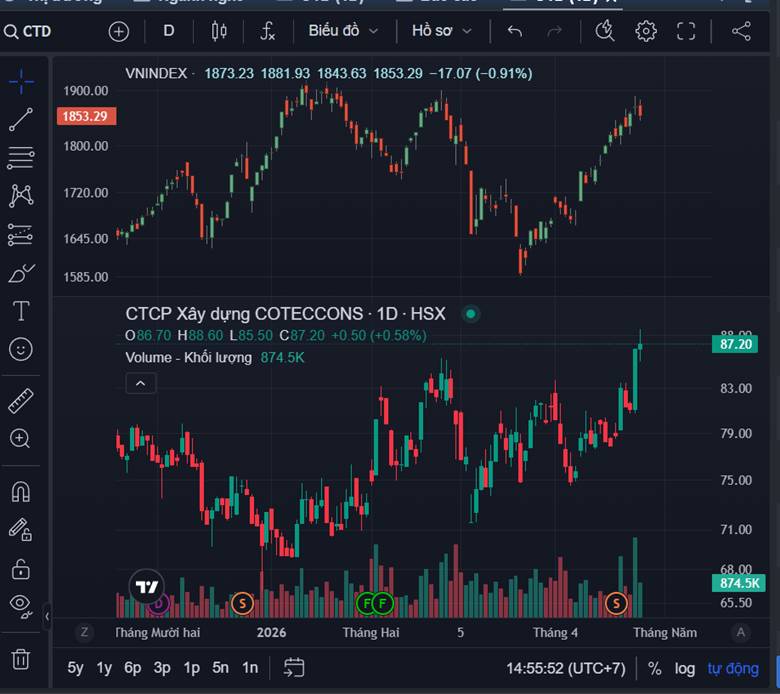Viewport: 780px width, 694px height.
Task: Set time range to 5n
Action: pos(220,667)
